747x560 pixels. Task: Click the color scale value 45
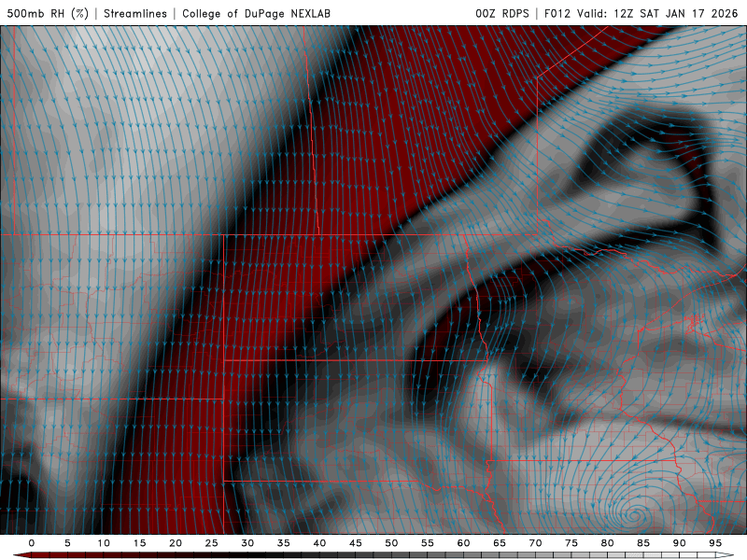coord(356,543)
